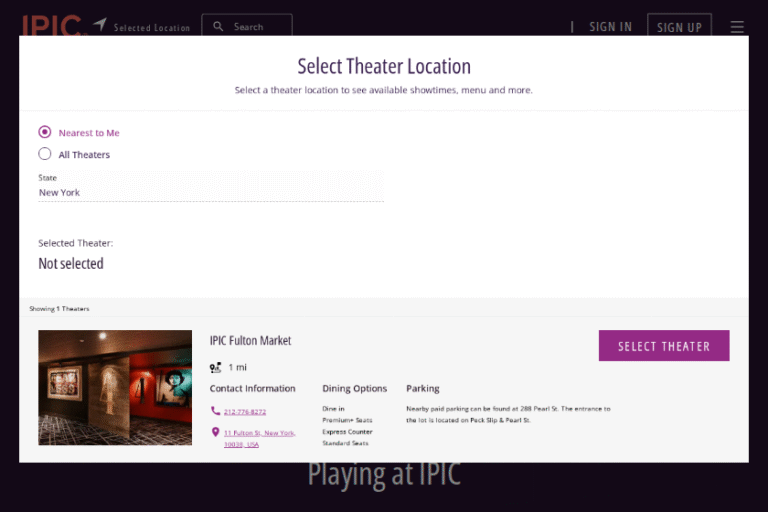The width and height of the screenshot is (768, 512).
Task: Call the 212-776-8272 phone link
Action: click(x=245, y=412)
